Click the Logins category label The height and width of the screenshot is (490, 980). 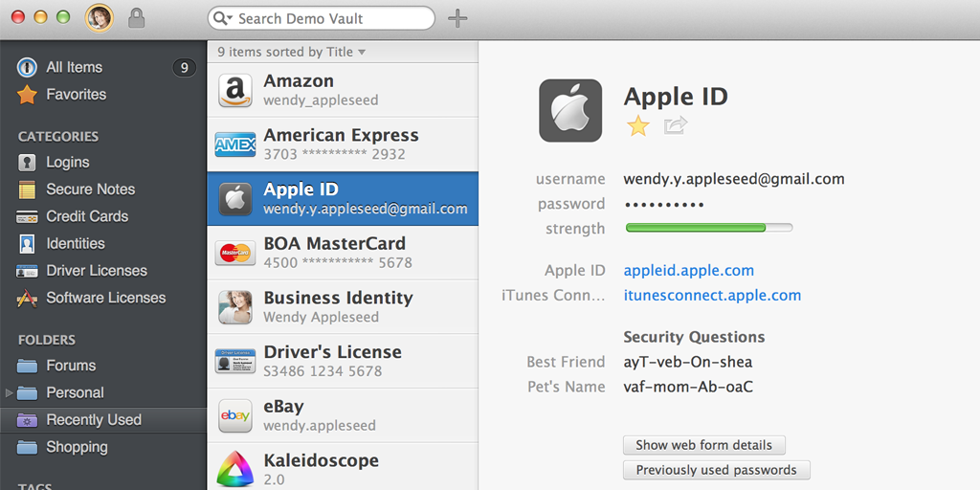point(68,163)
